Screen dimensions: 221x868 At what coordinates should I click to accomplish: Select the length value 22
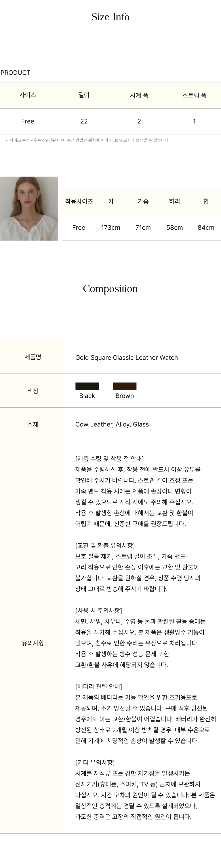[84, 121]
